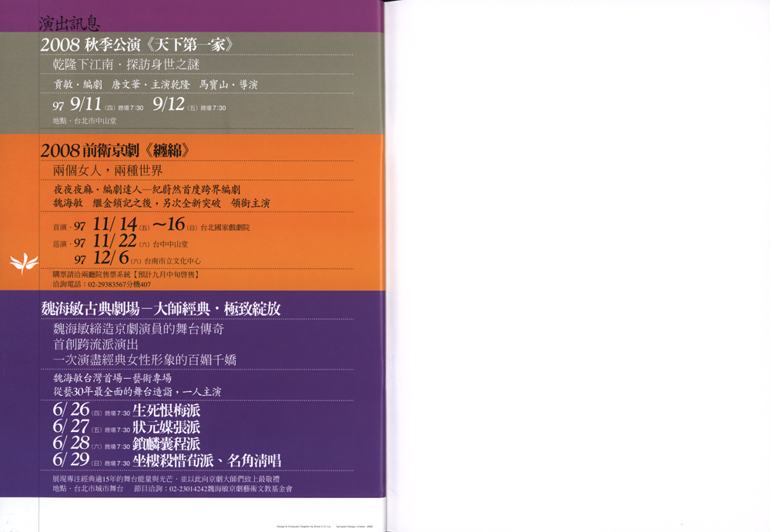Click the 6/28 鎖麟囊程派 listing

tap(126, 443)
